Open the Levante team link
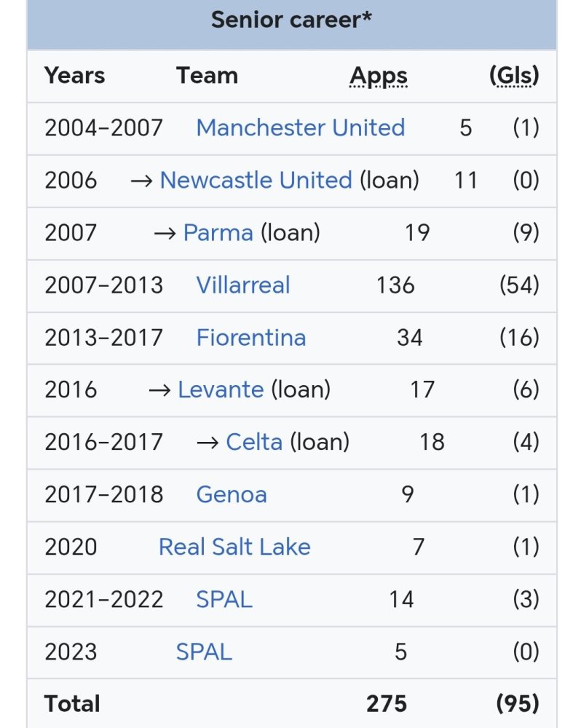This screenshot has width=573, height=728. click(221, 389)
